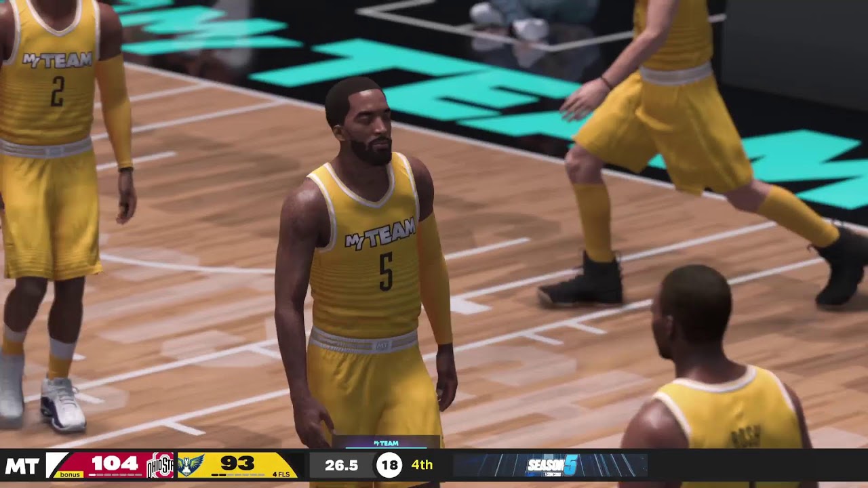Image resolution: width=868 pixels, height=488 pixels.
Task: Click the timeout bars under score 93
Action: click(x=237, y=474)
